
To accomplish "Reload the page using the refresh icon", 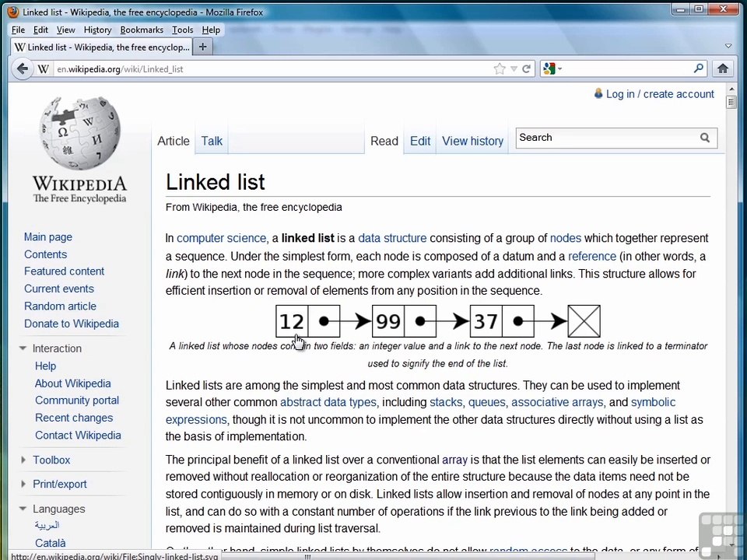I will 527,69.
